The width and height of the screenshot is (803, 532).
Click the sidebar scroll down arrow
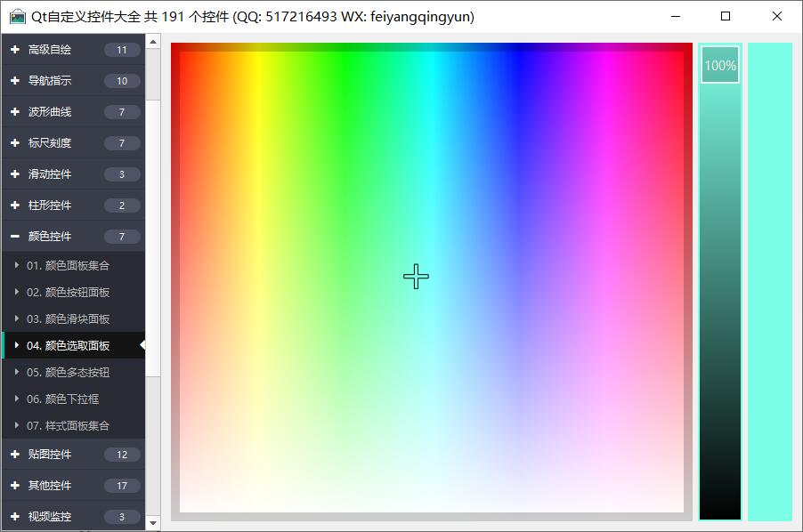pyautogui.click(x=153, y=523)
